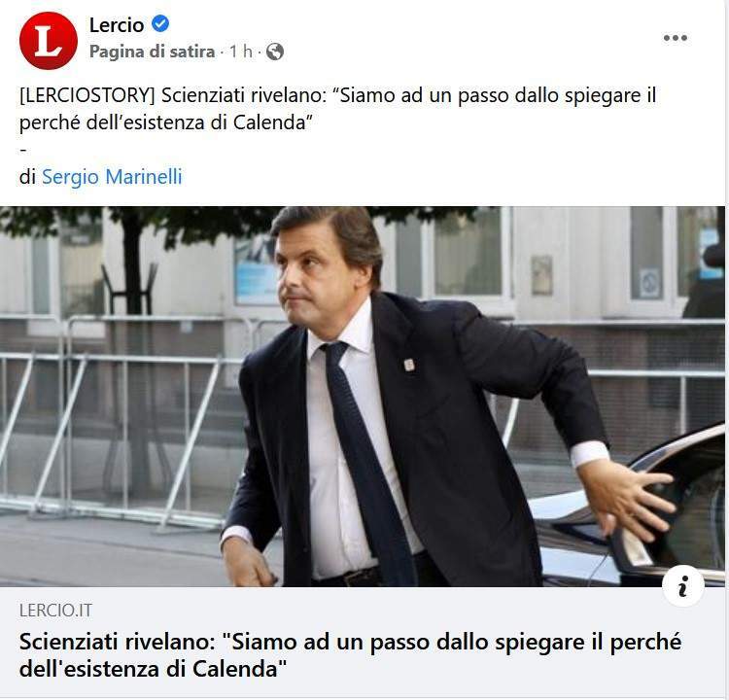
Task: Click the gray link preview footer area
Action: pyautogui.click(x=363, y=643)
